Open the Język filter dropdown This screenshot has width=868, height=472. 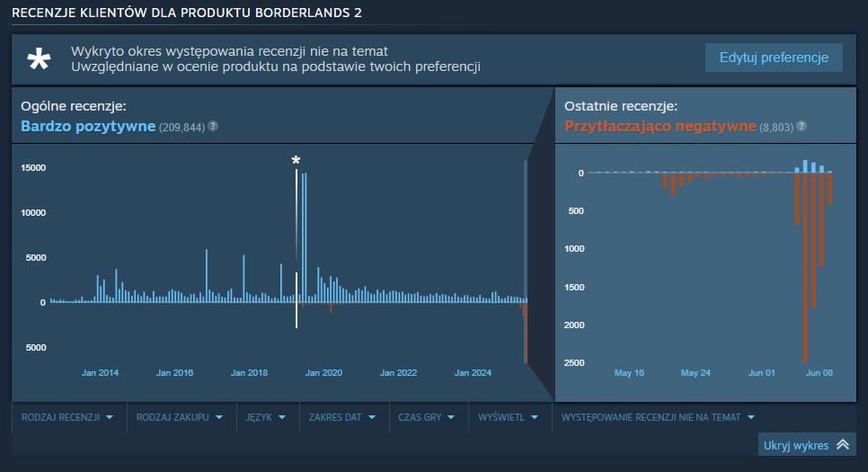266,417
